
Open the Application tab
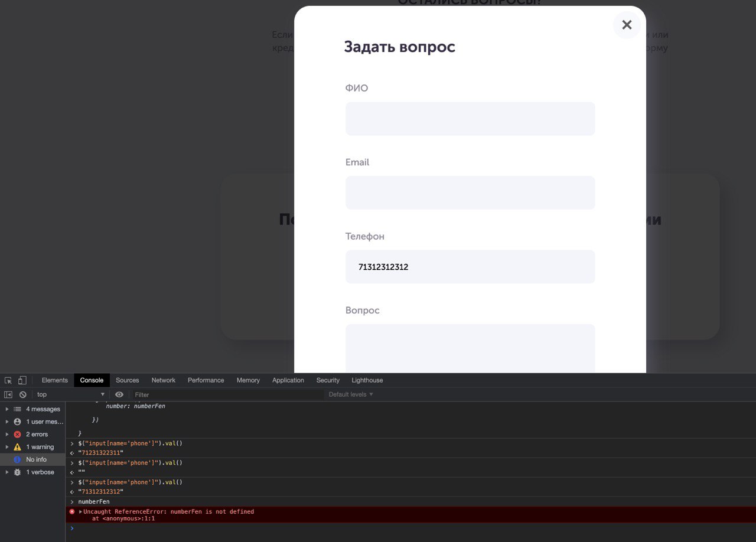288,380
